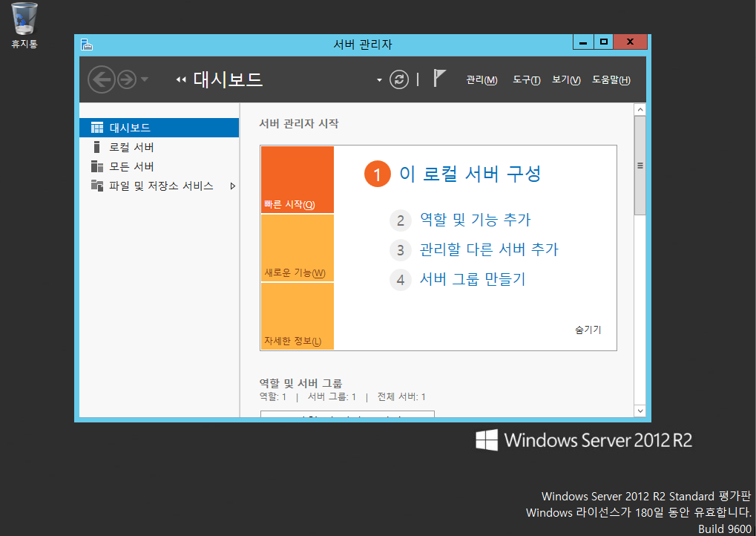Open the 역할 및 기능 추가 link
Image resolution: width=756 pixels, height=536 pixels.
475,220
